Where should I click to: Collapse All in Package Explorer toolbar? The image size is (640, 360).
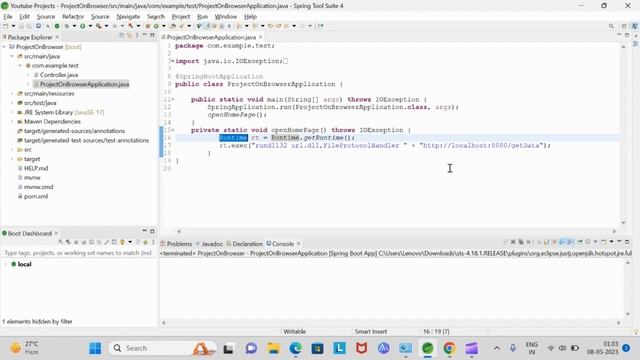click(122, 36)
